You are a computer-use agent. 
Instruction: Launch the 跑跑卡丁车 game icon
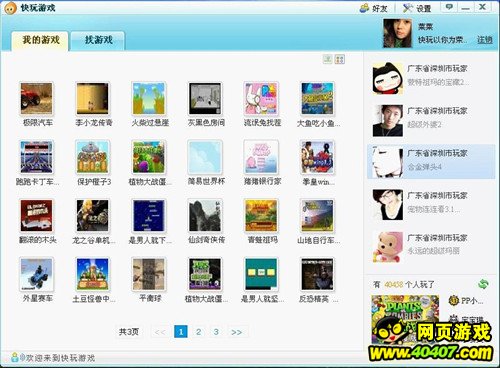(x=36, y=157)
